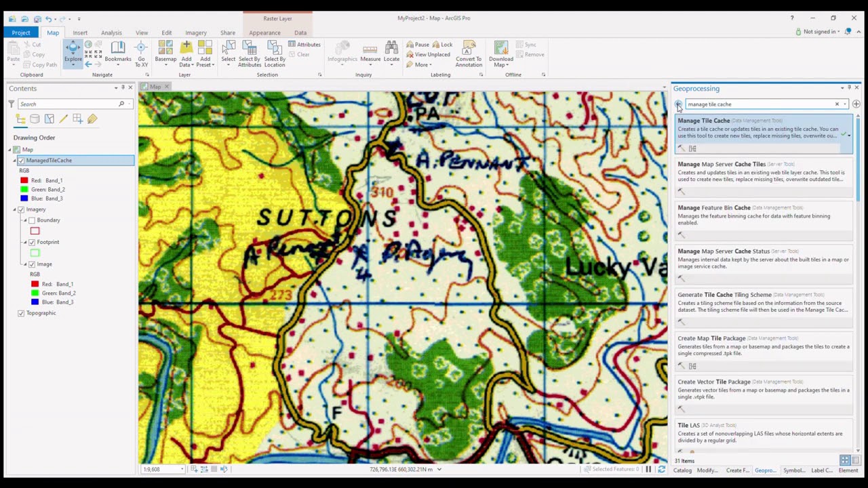
Task: Click the Previous Extent arrow
Action: click(88, 64)
